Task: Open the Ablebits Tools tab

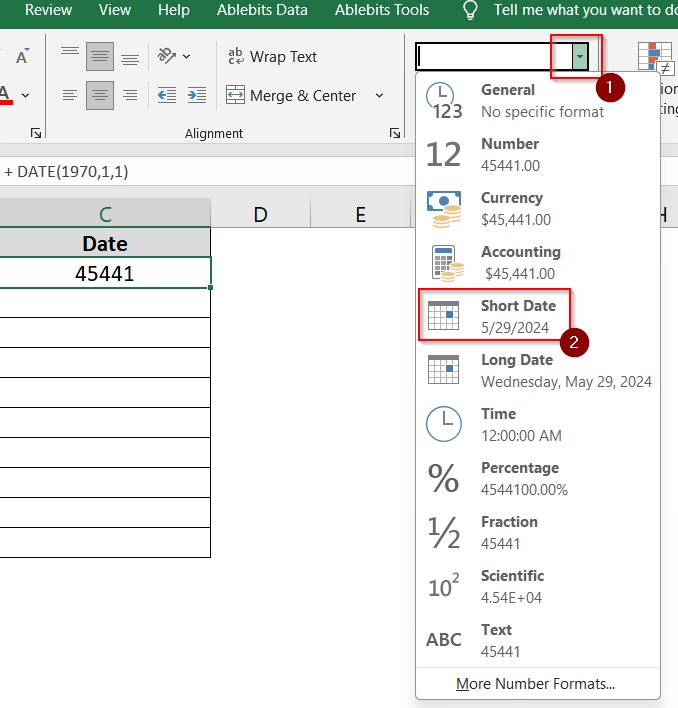Action: pos(382,10)
